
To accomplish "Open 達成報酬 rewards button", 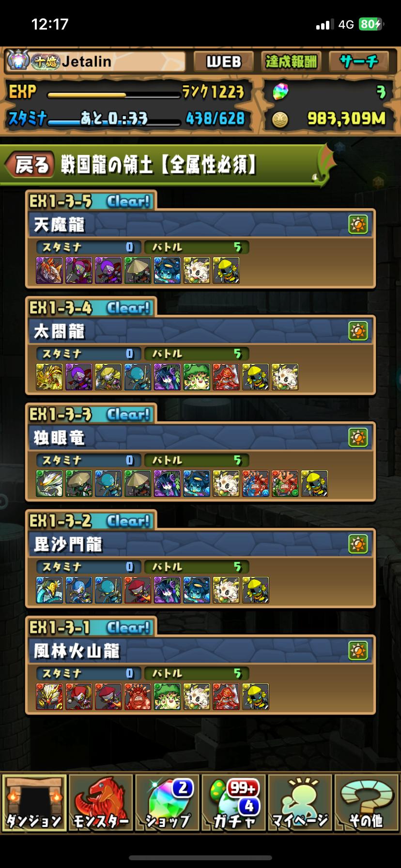I will tap(291, 62).
